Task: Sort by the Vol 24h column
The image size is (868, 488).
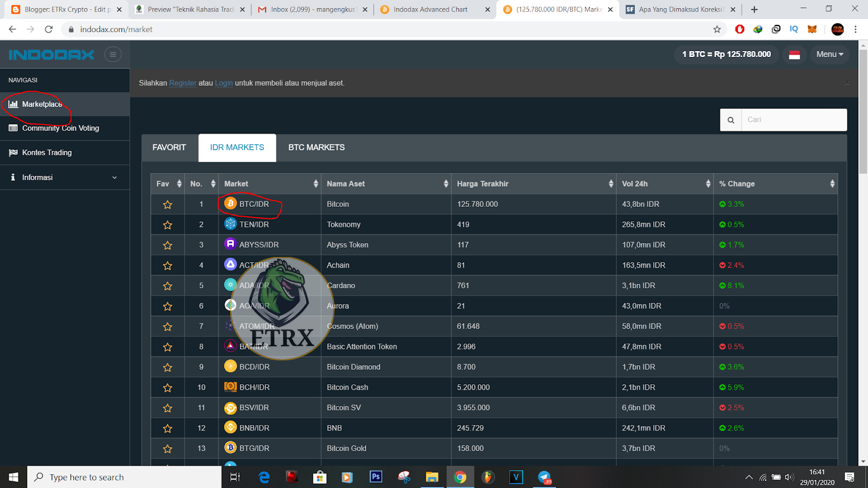Action: pyautogui.click(x=665, y=184)
